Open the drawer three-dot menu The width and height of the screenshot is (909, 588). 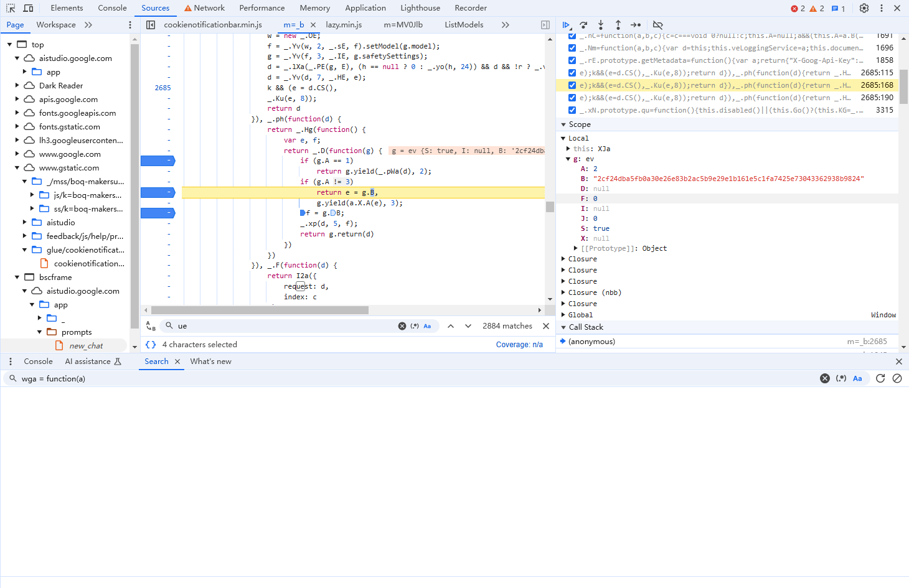click(x=11, y=362)
